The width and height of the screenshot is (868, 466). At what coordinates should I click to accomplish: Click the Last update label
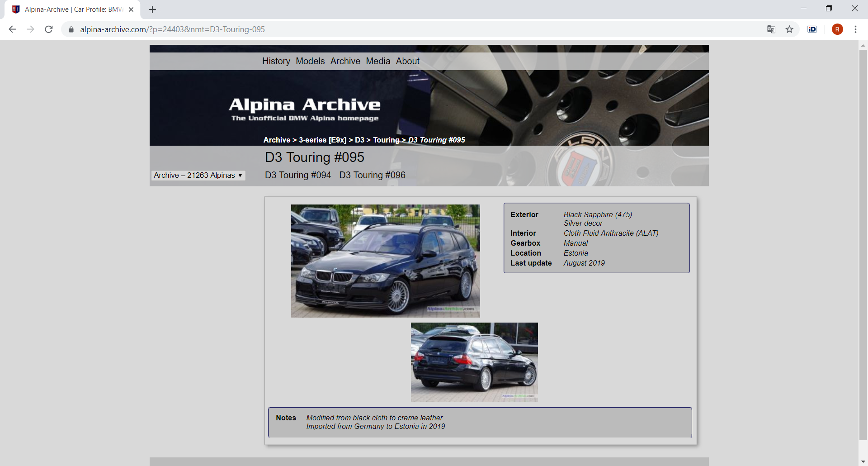pyautogui.click(x=531, y=263)
